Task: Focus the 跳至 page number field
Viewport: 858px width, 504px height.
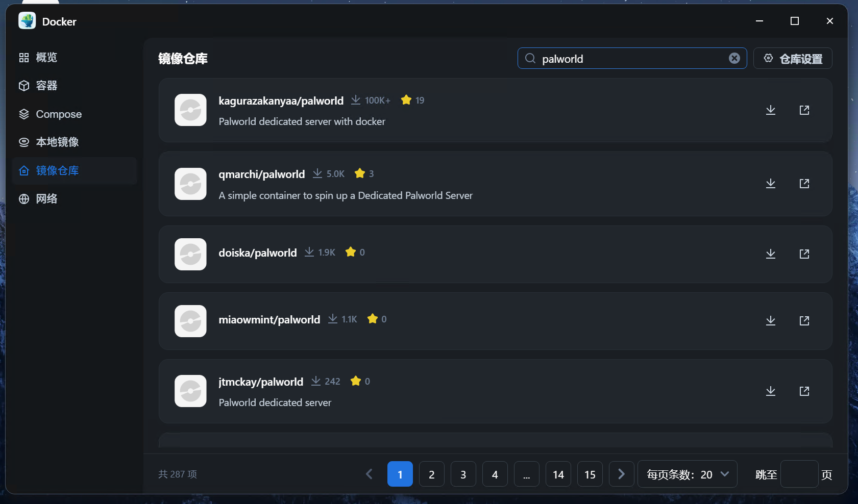Action: click(799, 474)
